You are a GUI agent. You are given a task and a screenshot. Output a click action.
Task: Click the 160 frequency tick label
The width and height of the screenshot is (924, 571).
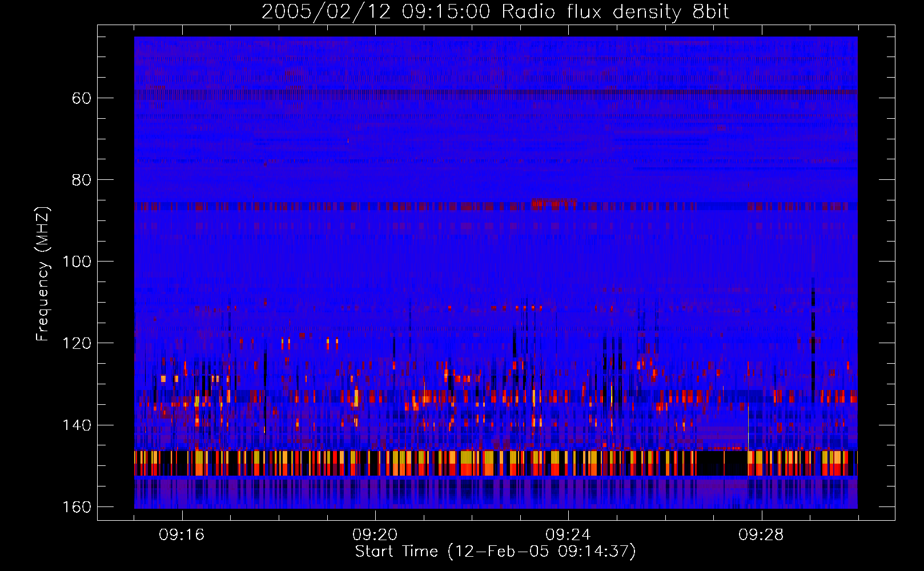tap(77, 507)
